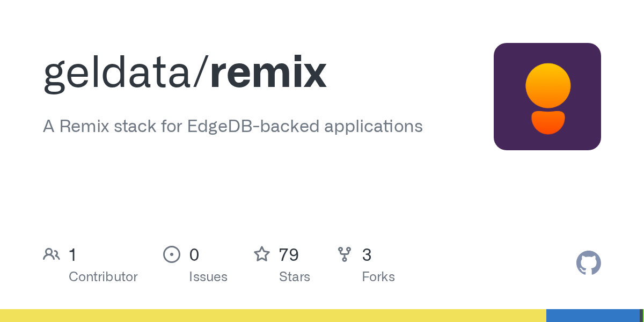
Task: Click the GitHub Octocat logo
Action: click(588, 263)
